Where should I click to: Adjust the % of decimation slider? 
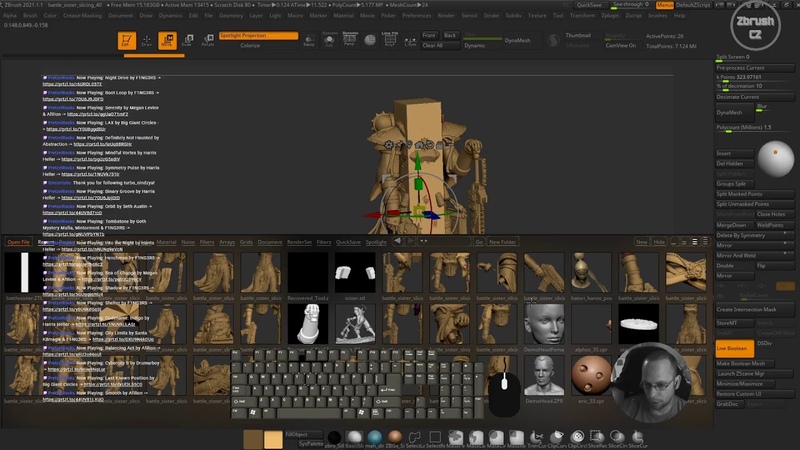[x=743, y=86]
